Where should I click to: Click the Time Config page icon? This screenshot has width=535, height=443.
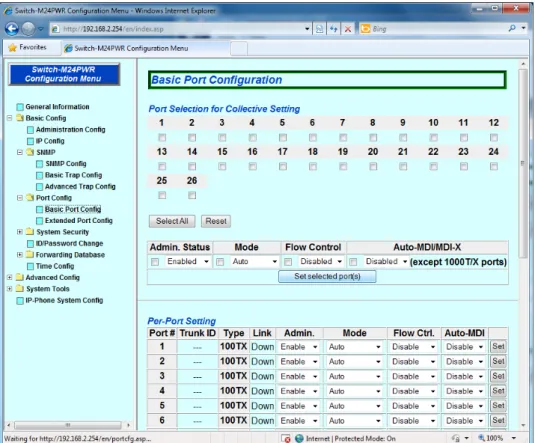coord(30,266)
